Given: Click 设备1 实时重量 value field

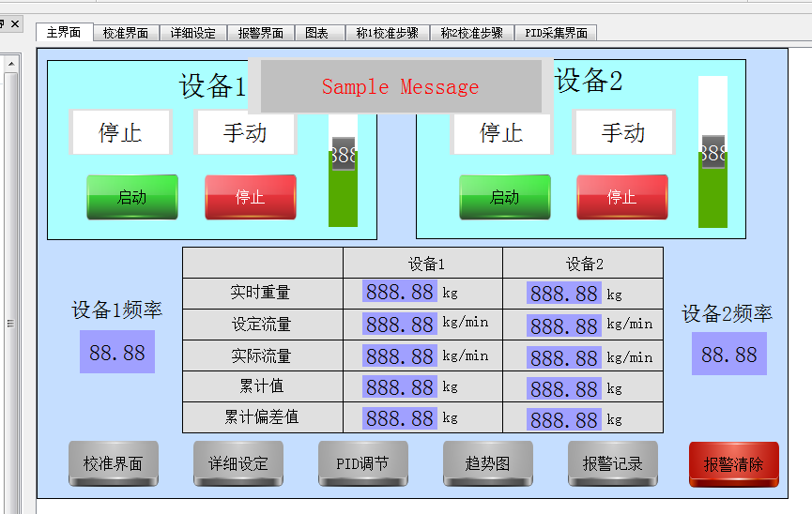Looking at the screenshot, I should coord(400,292).
